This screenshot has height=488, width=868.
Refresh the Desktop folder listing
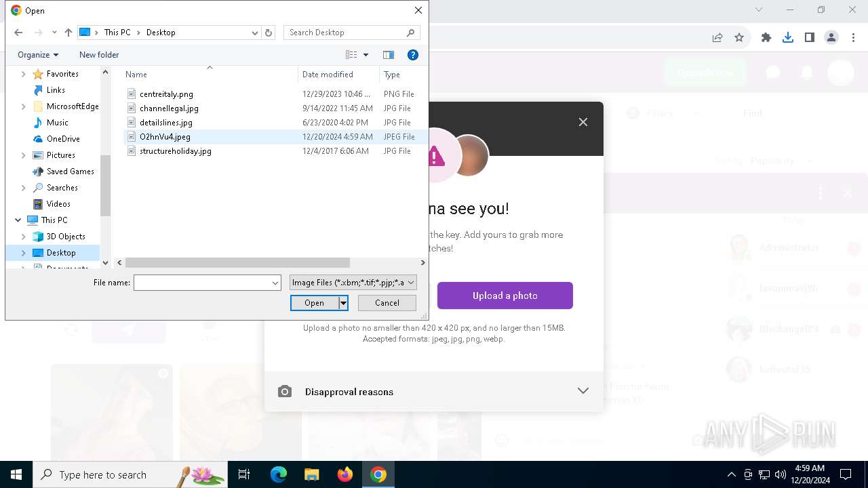coord(269,33)
